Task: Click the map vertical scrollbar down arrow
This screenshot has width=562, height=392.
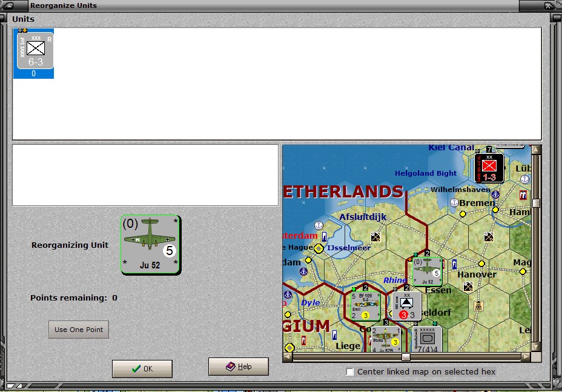Action: tap(536, 347)
